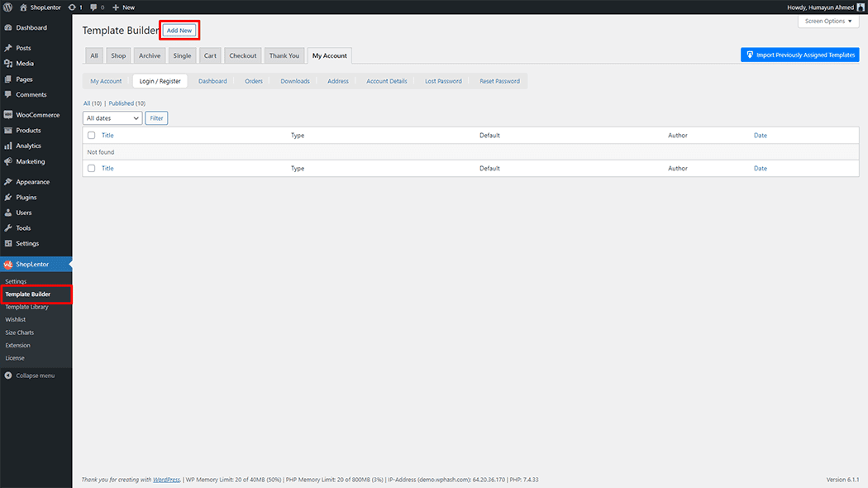Click the WordPress logo in the admin bar
868x488 pixels.
point(7,7)
